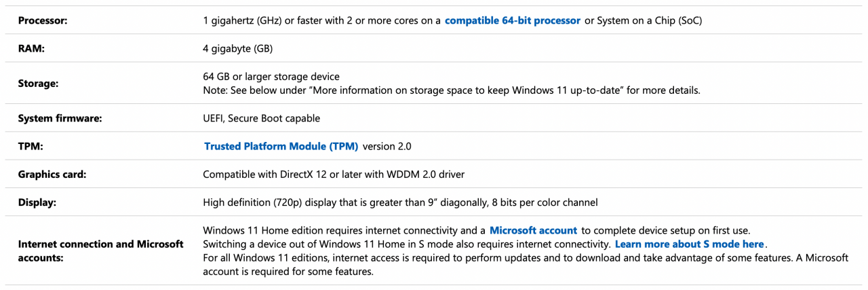Viewport: 868px width, 290px height.
Task: Follow the Microsoft account link
Action: pos(533,230)
